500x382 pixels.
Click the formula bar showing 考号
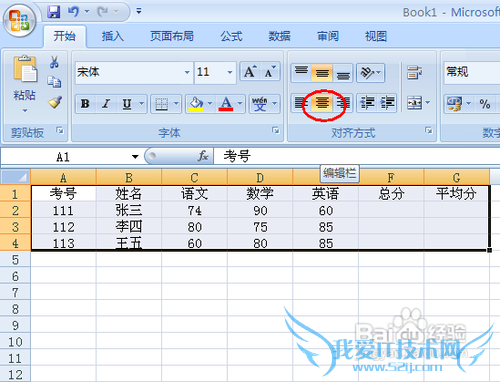357,156
